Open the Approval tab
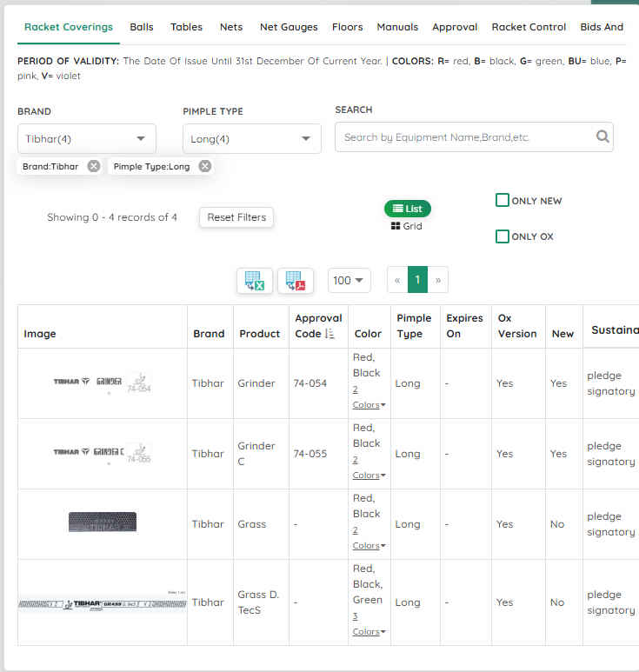 coord(455,27)
